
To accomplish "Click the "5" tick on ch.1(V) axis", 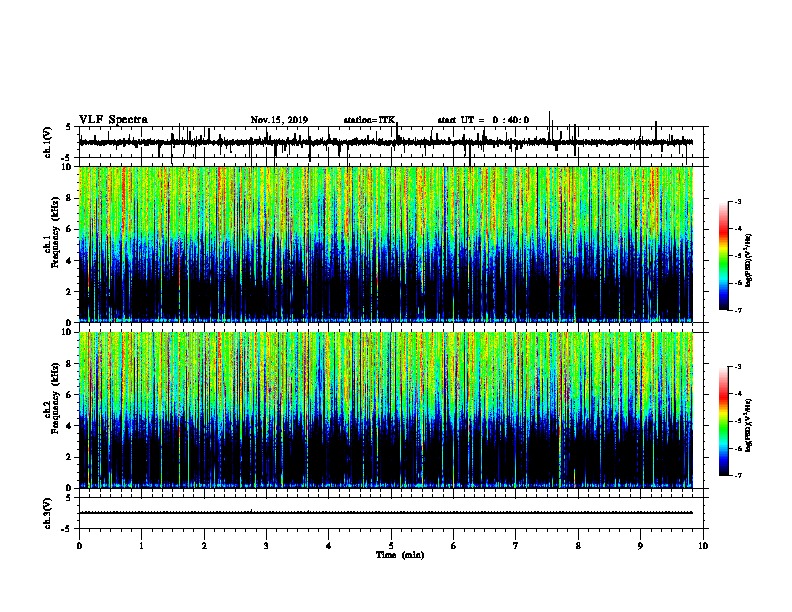I will click(x=68, y=127).
